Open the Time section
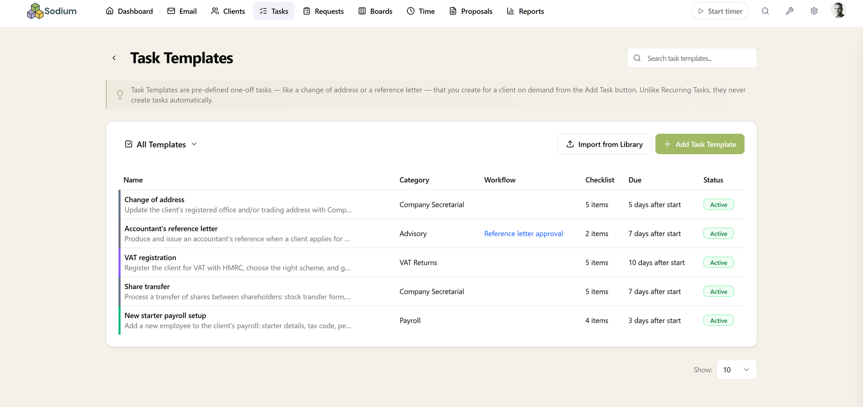868x407 pixels. pyautogui.click(x=421, y=11)
